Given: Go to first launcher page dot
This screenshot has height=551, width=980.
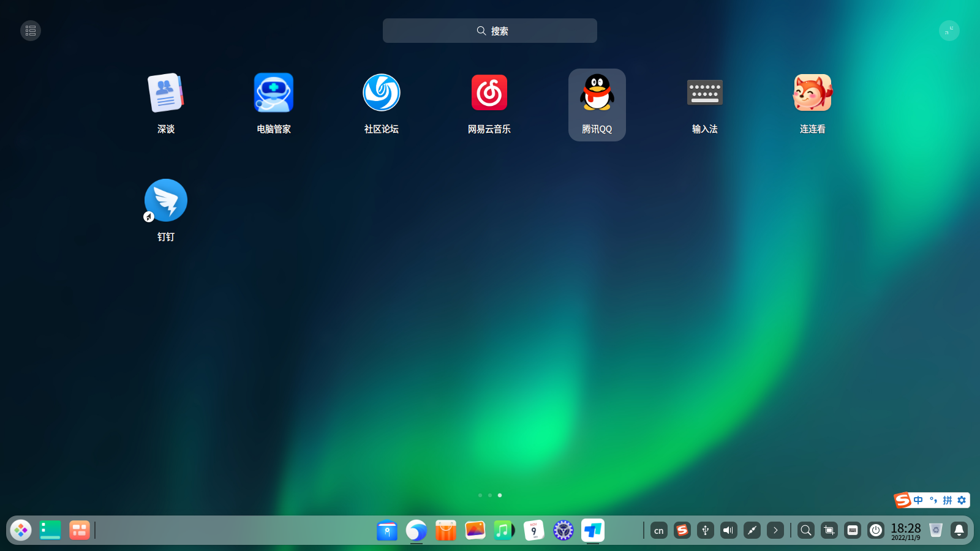Looking at the screenshot, I should (480, 495).
